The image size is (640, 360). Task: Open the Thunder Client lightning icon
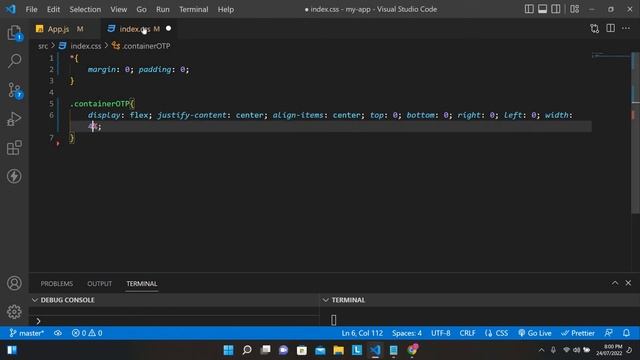[x=14, y=176]
